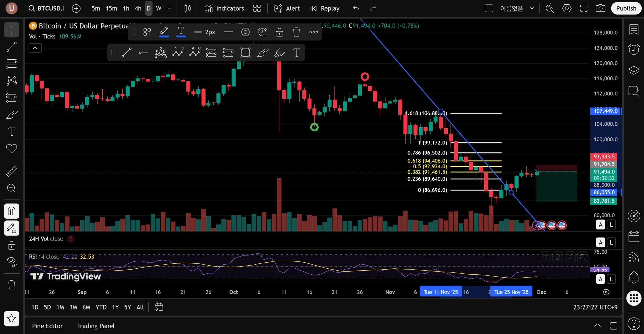
Task: Open the notifications bell panel
Action: click(x=634, y=277)
